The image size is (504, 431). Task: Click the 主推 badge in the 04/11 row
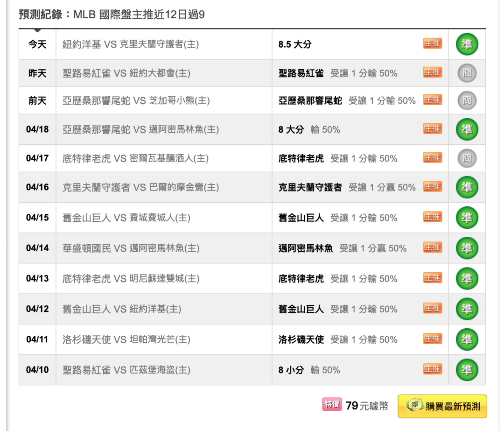433,339
